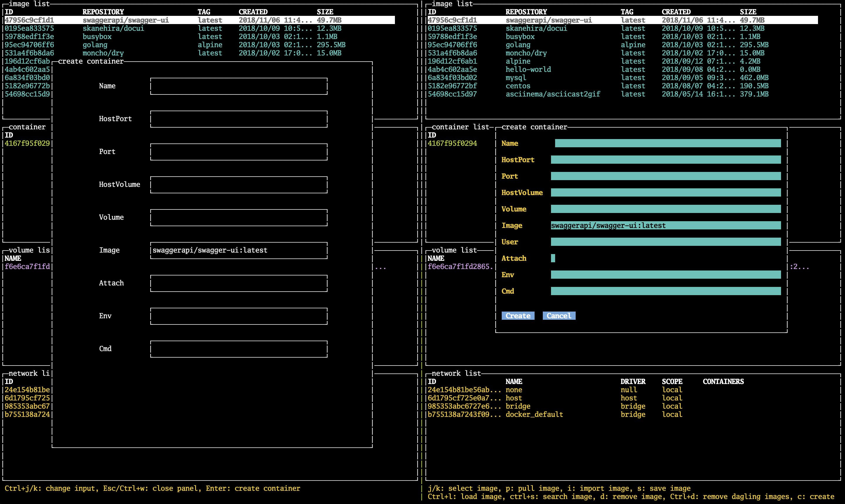Click SCOPE column header in network list
Image resolution: width=845 pixels, height=504 pixels.
(x=672, y=381)
